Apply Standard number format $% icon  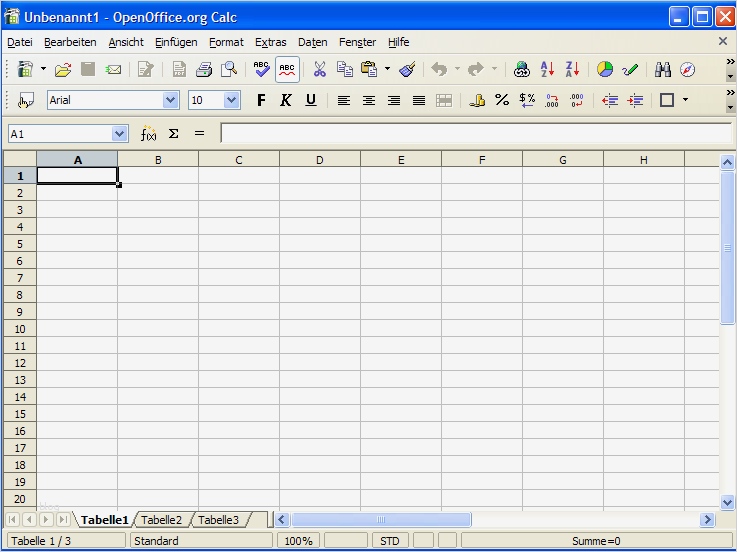click(527, 100)
